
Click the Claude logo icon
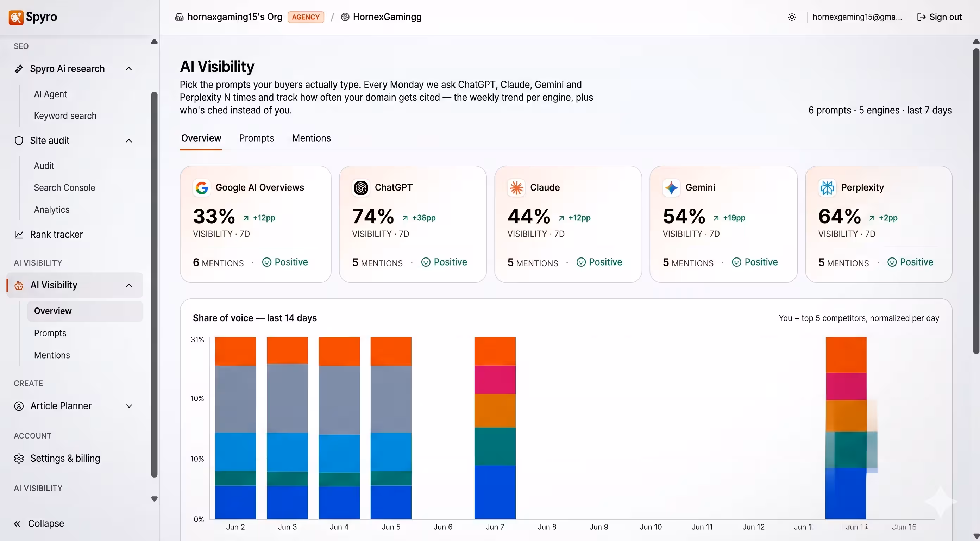[516, 188]
